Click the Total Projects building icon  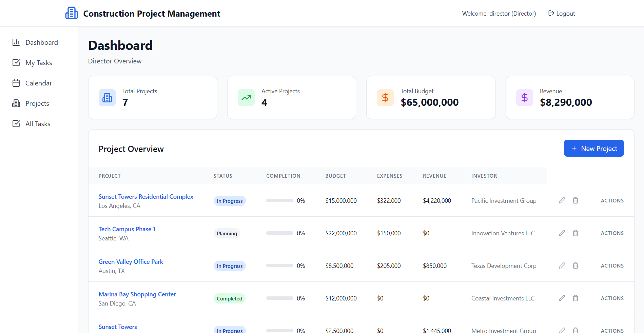[x=107, y=98]
